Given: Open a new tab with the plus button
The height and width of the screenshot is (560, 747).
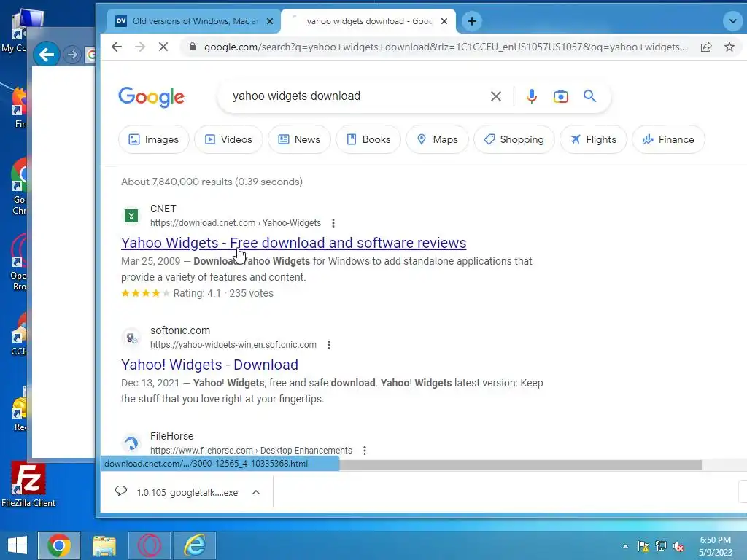Looking at the screenshot, I should (x=472, y=21).
